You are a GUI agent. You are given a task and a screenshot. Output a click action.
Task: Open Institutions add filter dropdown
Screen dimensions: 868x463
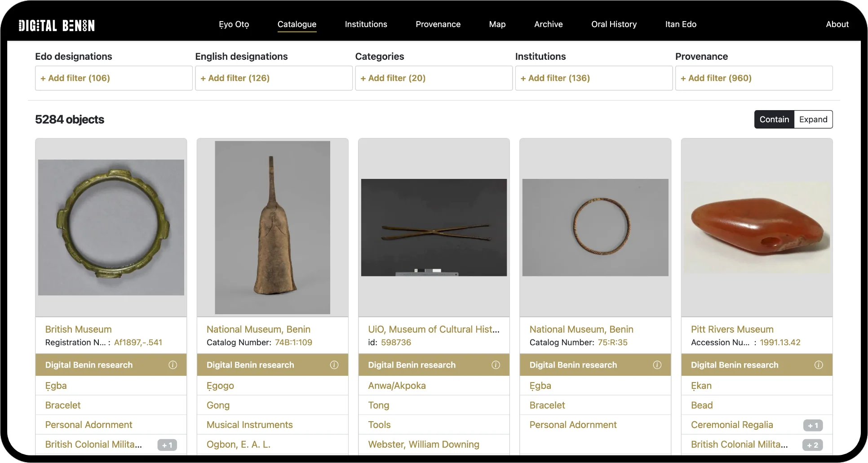[593, 78]
